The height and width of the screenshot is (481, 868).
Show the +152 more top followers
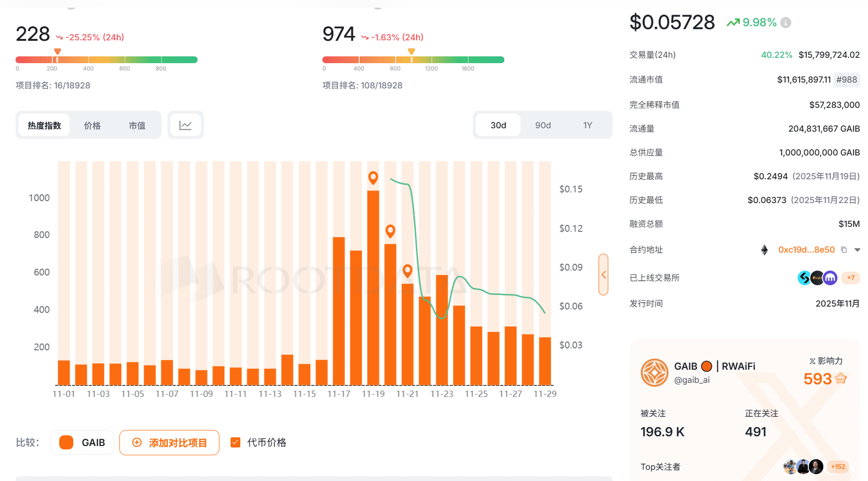click(838, 467)
